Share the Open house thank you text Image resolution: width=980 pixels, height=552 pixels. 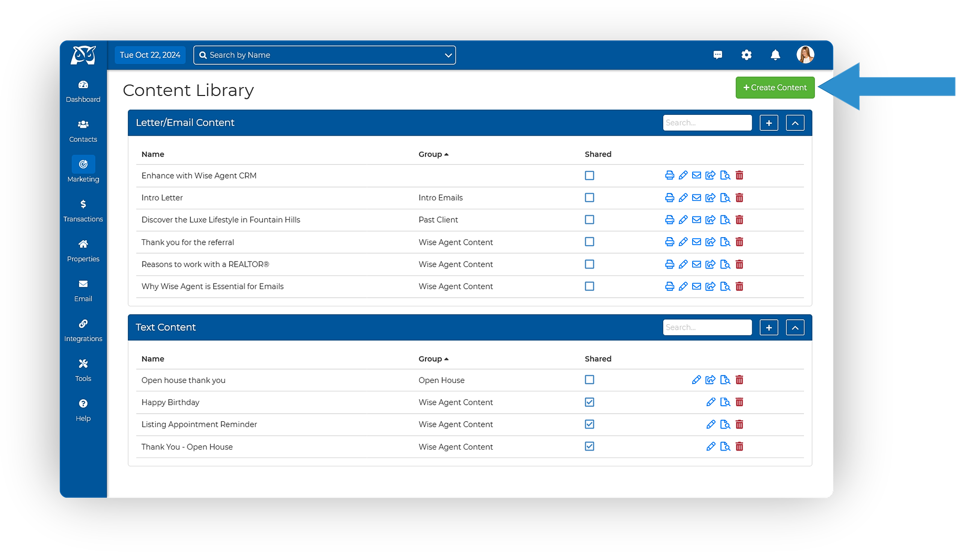711,380
